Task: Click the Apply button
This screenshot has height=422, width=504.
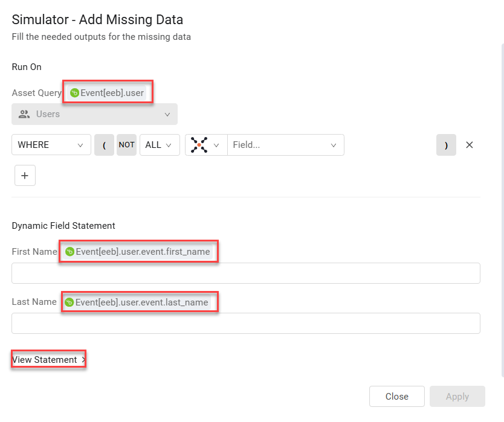Action: (457, 396)
